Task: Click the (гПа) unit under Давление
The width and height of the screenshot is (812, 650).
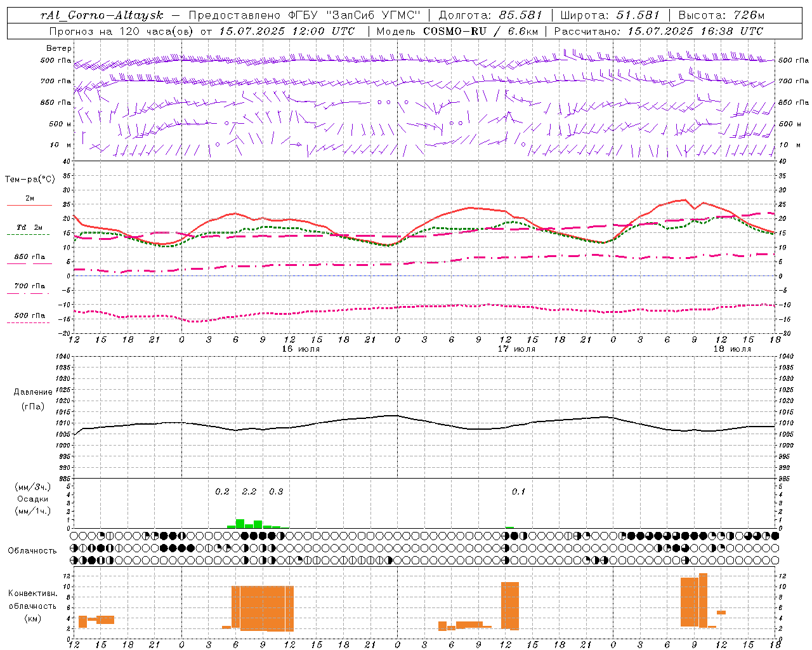Action: click(x=32, y=407)
